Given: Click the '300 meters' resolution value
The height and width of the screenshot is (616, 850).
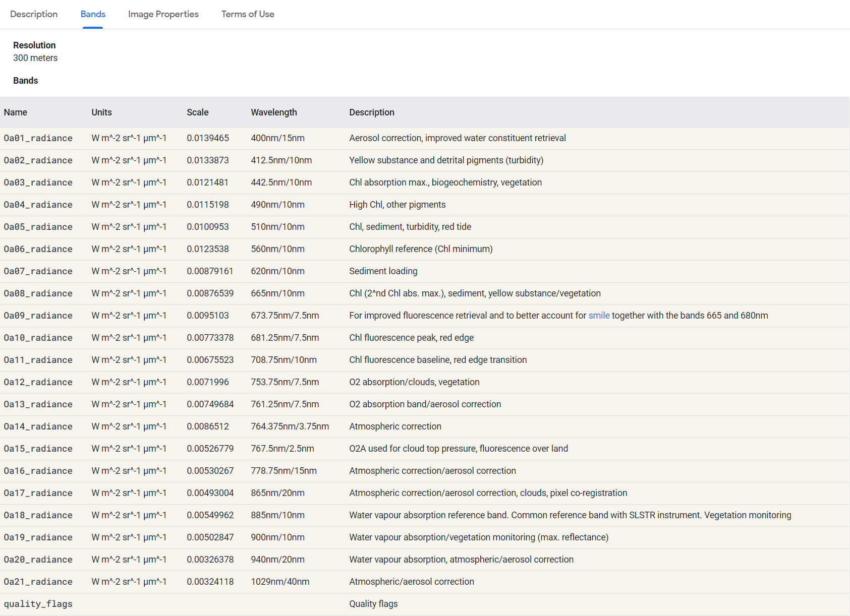Looking at the screenshot, I should click(x=35, y=58).
